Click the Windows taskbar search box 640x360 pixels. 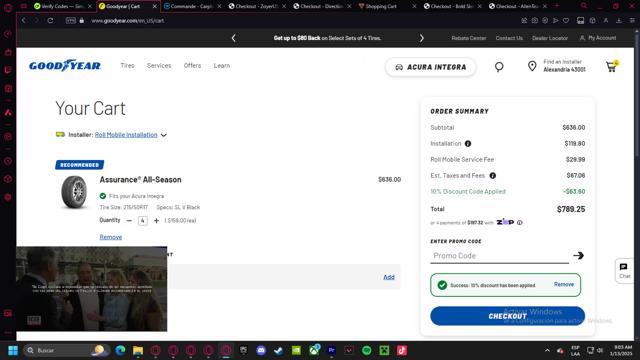pos(66,350)
